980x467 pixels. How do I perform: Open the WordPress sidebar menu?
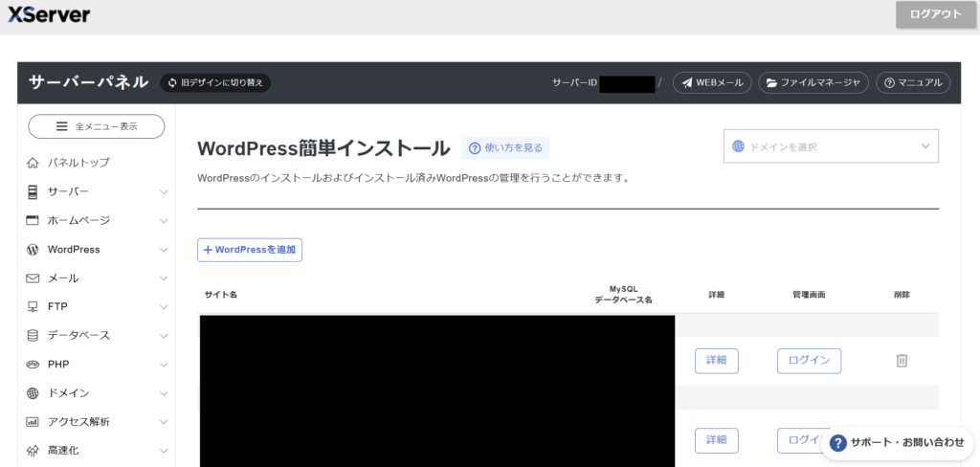(x=74, y=249)
